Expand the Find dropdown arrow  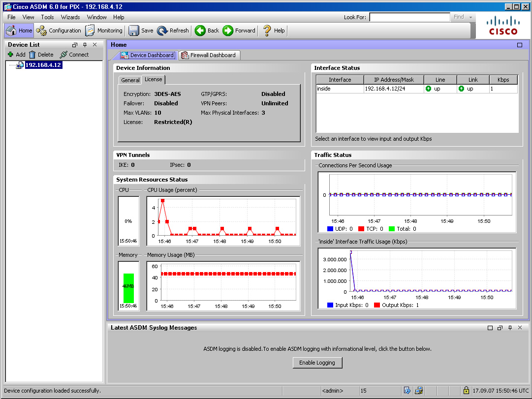click(471, 17)
